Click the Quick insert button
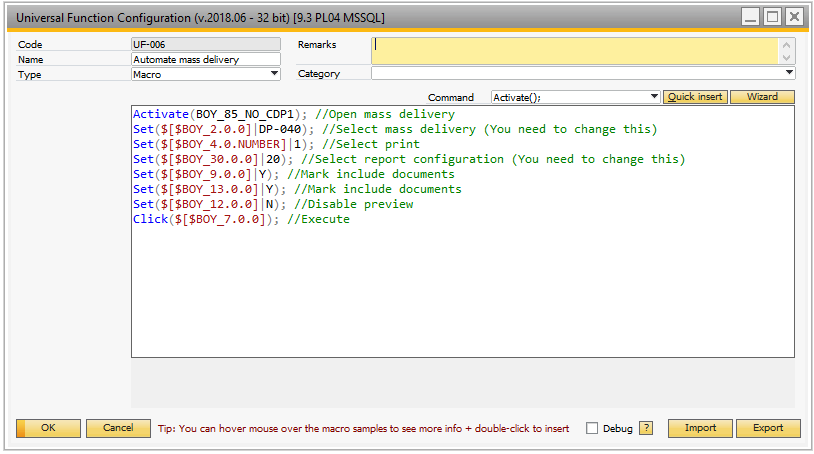Image resolution: width=814 pixels, height=454 pixels. pos(695,97)
